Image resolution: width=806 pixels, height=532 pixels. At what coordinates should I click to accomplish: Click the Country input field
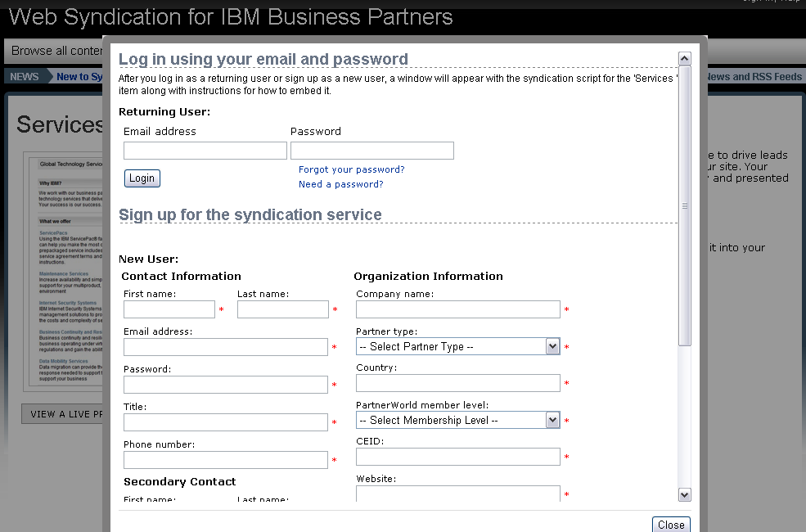[x=458, y=383]
